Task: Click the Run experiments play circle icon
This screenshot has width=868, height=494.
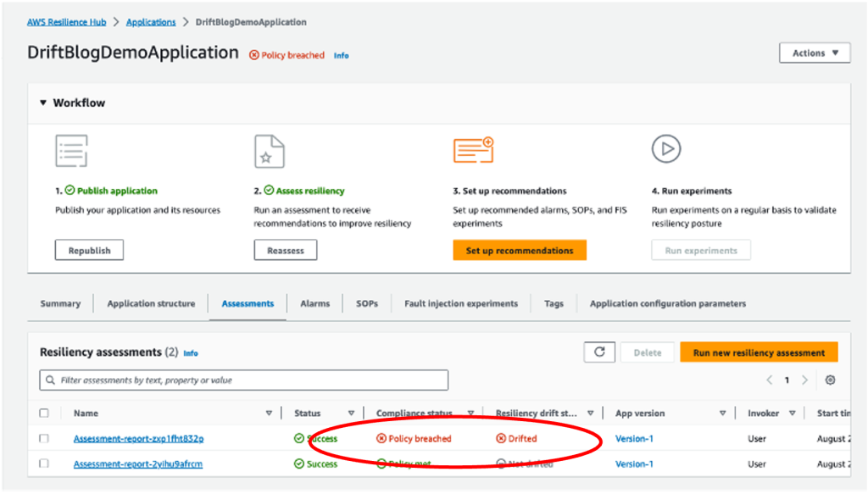Action: point(666,149)
